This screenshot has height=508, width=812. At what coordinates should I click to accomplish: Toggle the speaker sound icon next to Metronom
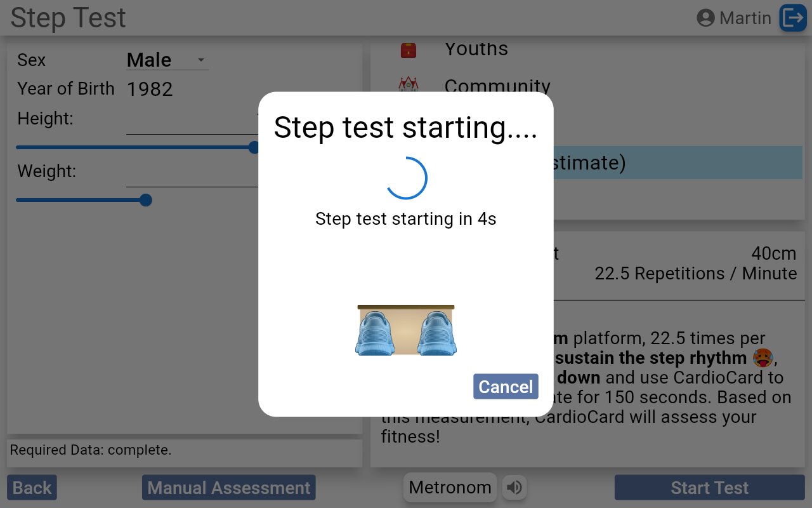[514, 488]
